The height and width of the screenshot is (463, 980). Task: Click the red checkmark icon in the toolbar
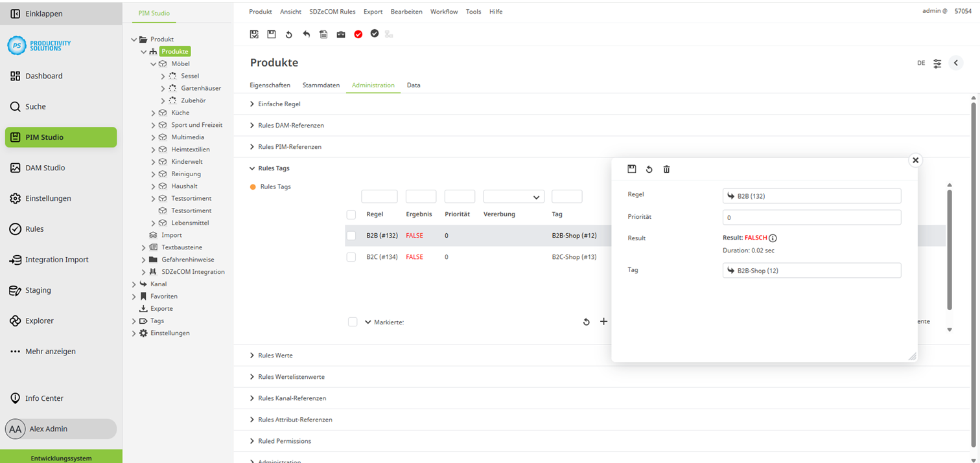click(358, 34)
